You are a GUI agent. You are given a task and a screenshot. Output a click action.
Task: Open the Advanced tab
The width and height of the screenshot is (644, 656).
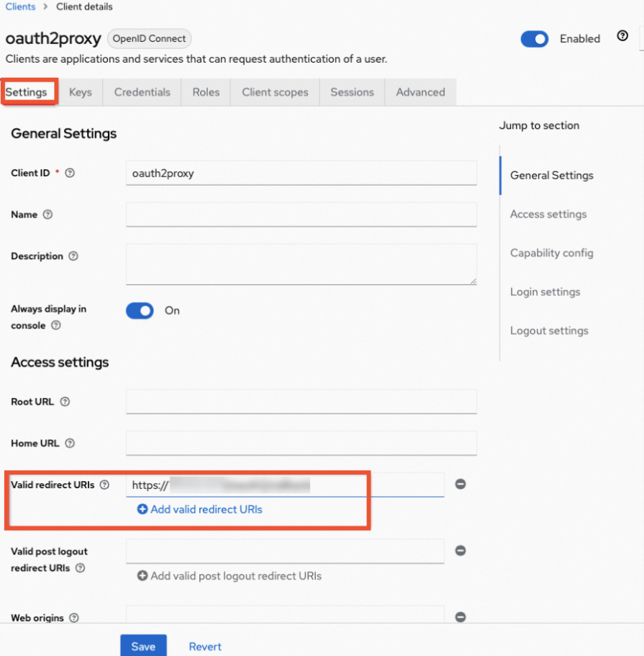tap(421, 92)
